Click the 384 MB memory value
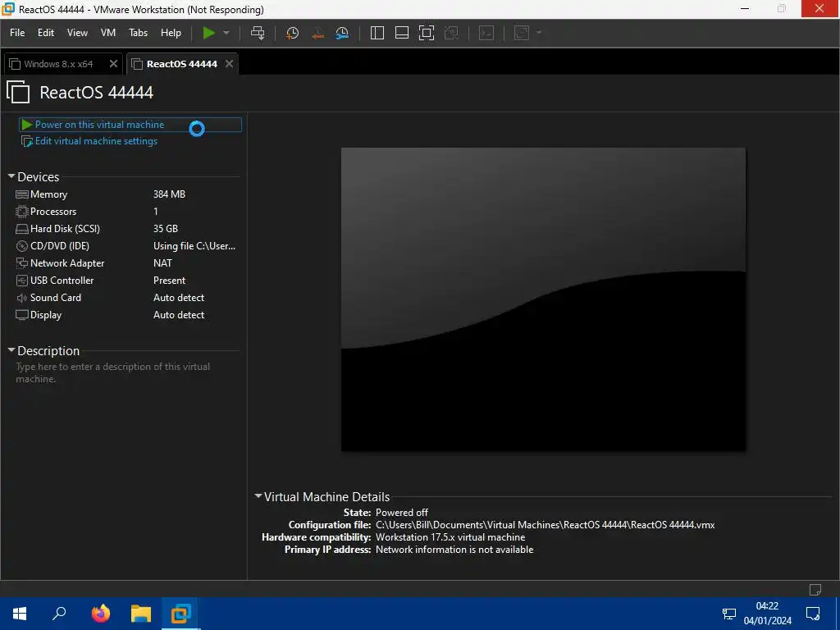The width and height of the screenshot is (840, 630). click(169, 194)
